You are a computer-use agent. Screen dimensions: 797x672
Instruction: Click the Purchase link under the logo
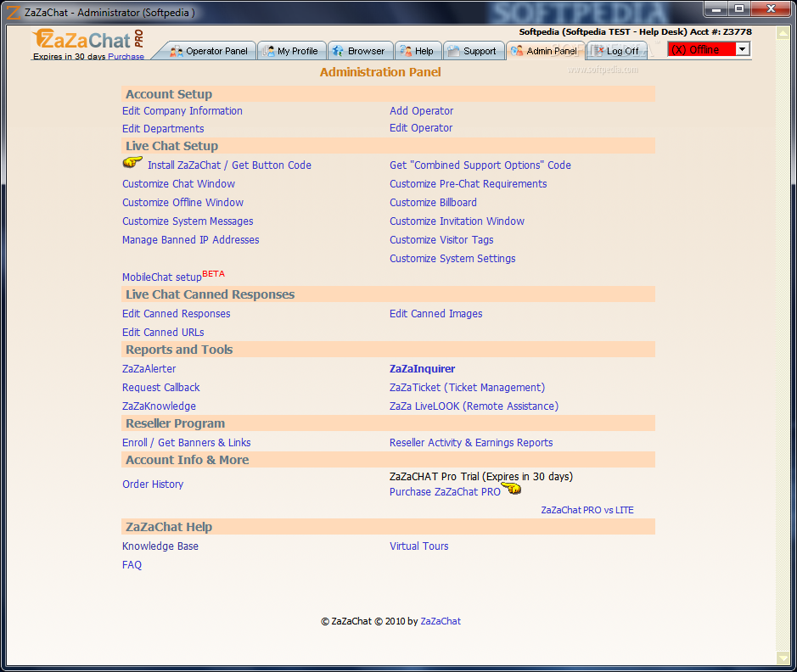[x=126, y=56]
